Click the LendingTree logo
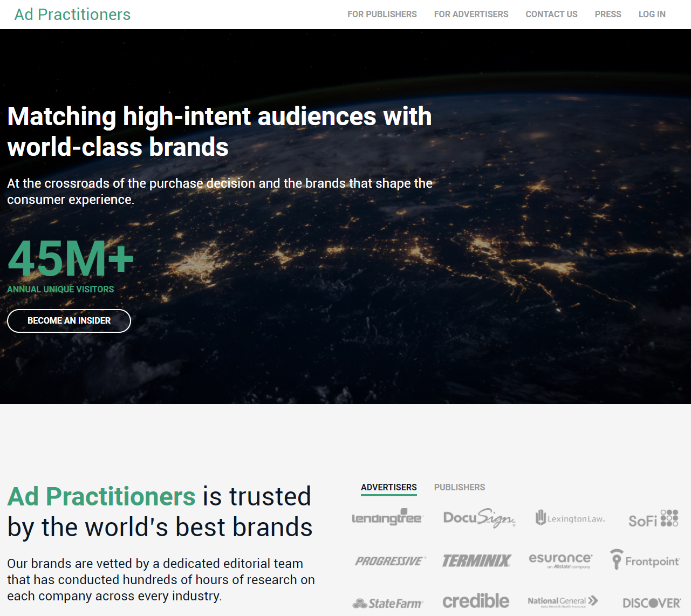The width and height of the screenshot is (691, 616). pyautogui.click(x=387, y=517)
